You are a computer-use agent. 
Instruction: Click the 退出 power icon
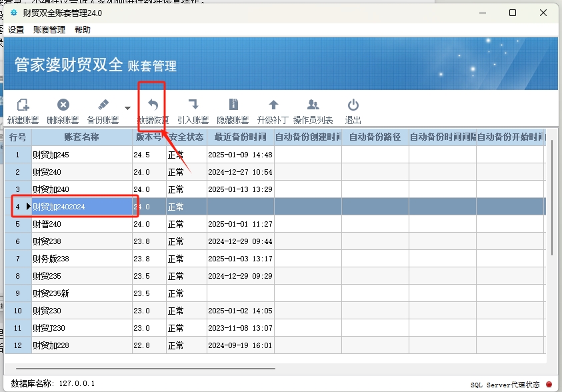tap(353, 105)
